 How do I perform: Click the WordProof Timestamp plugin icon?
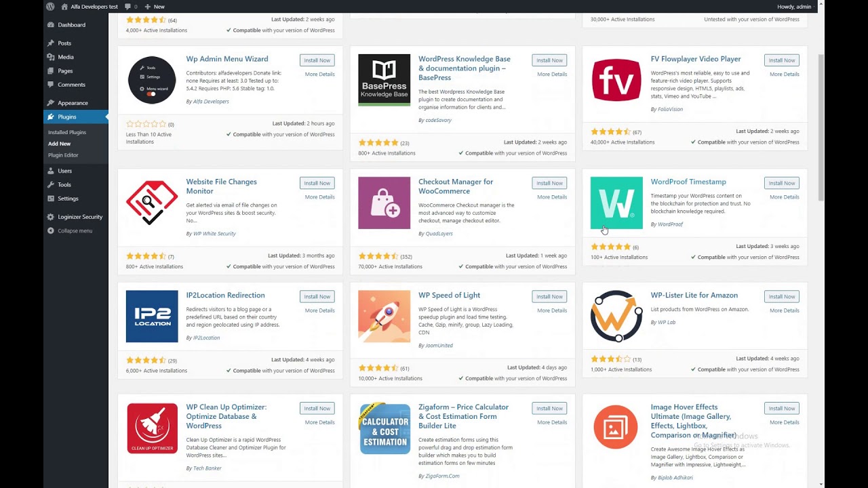[616, 203]
